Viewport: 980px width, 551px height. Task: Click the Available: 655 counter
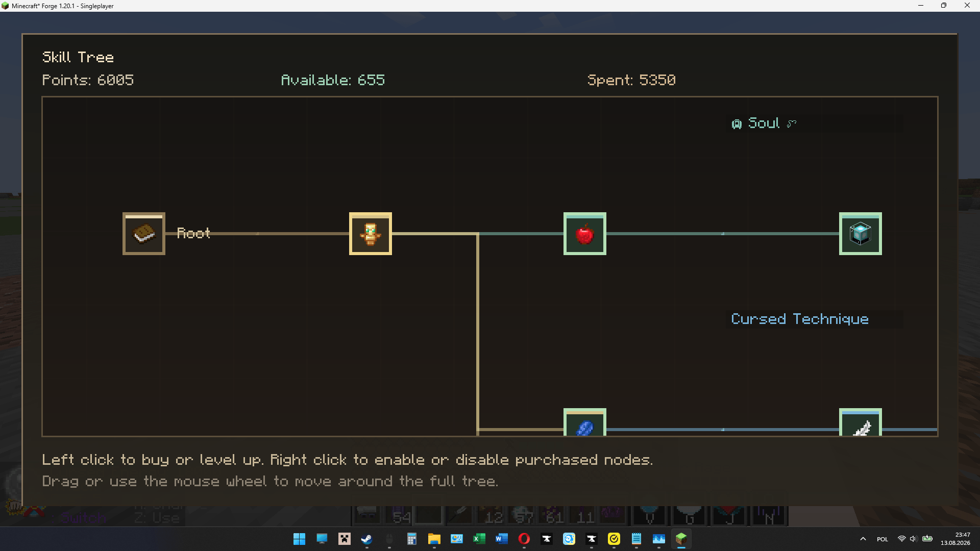click(333, 80)
